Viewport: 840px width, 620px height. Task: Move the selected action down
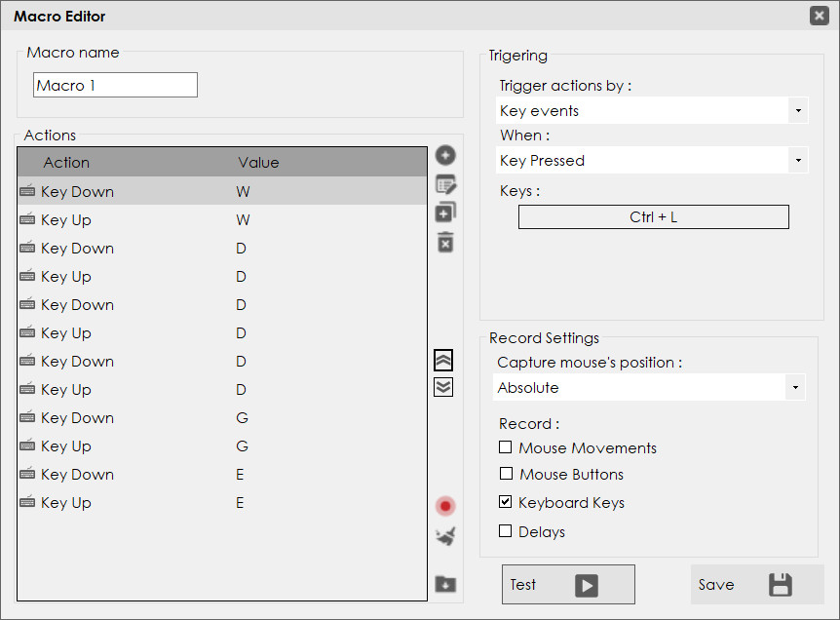(443, 387)
